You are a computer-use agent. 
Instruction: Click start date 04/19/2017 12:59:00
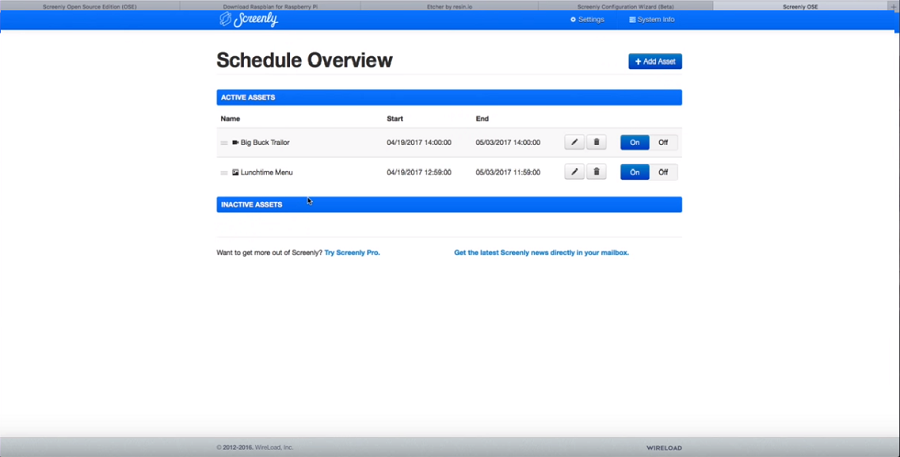(419, 172)
